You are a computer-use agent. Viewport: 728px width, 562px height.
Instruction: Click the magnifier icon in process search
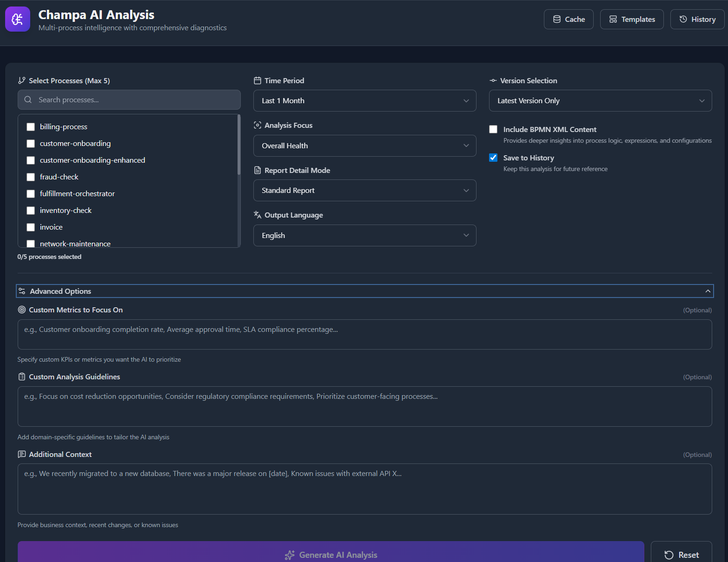pyautogui.click(x=28, y=100)
